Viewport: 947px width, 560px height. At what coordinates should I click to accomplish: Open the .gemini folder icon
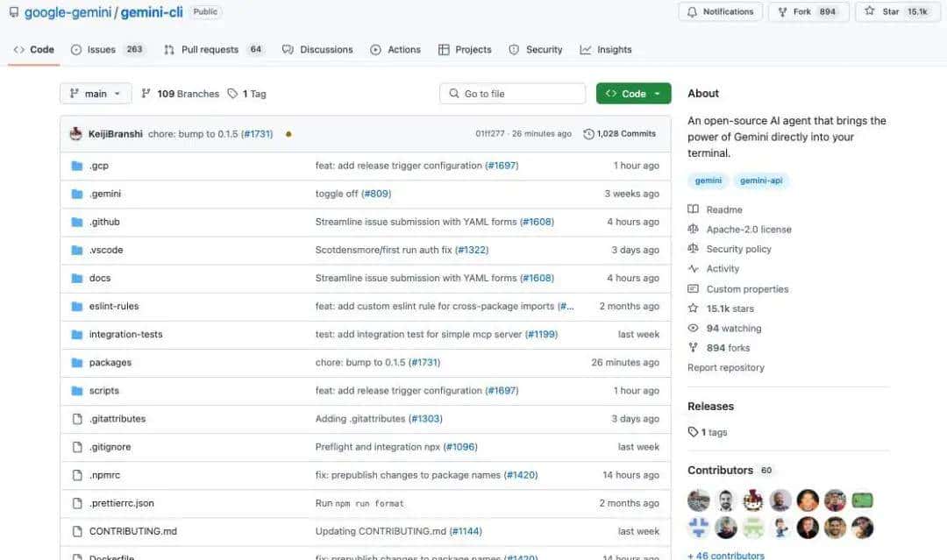[76, 194]
